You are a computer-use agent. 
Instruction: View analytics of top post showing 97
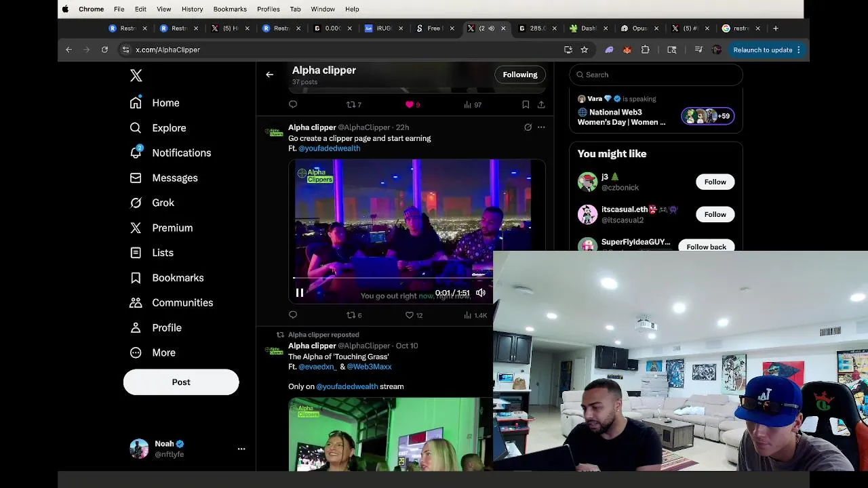(473, 104)
